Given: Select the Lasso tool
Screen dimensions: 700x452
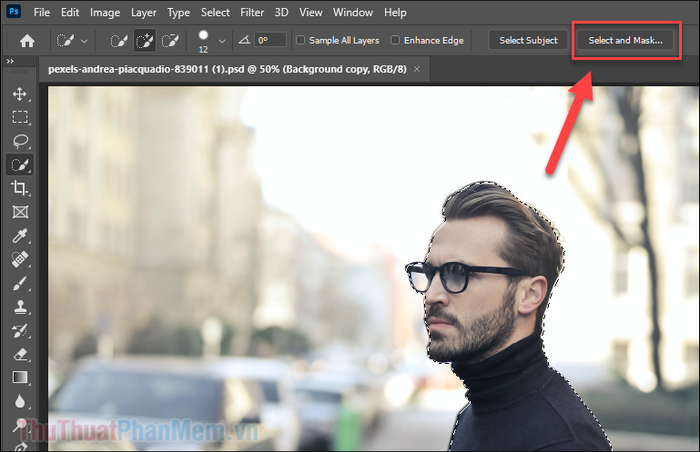Looking at the screenshot, I should click(20, 141).
